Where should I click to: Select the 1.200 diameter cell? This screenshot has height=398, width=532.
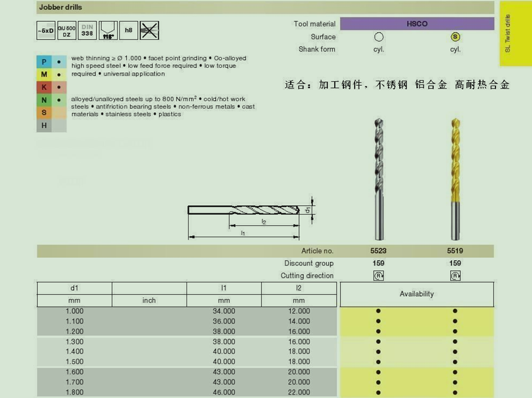74,331
